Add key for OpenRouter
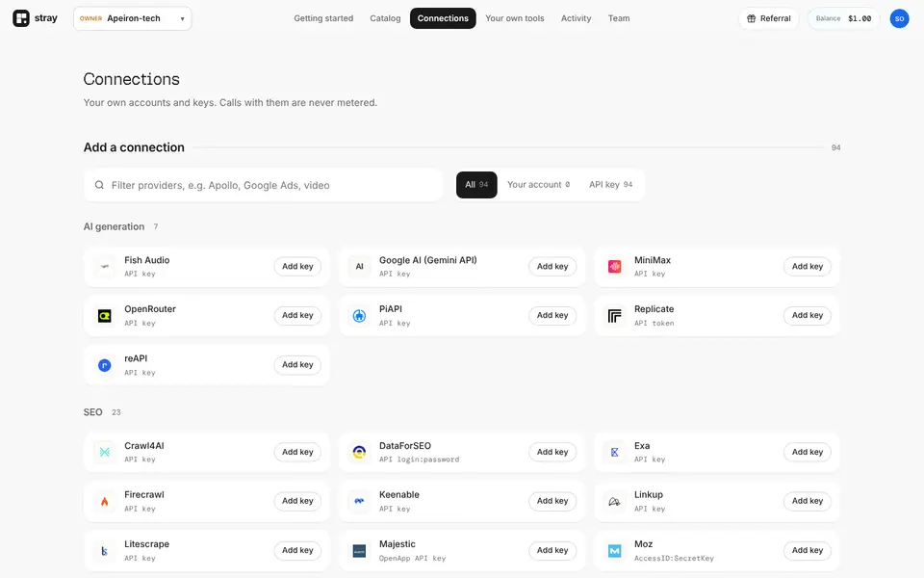 [297, 316]
